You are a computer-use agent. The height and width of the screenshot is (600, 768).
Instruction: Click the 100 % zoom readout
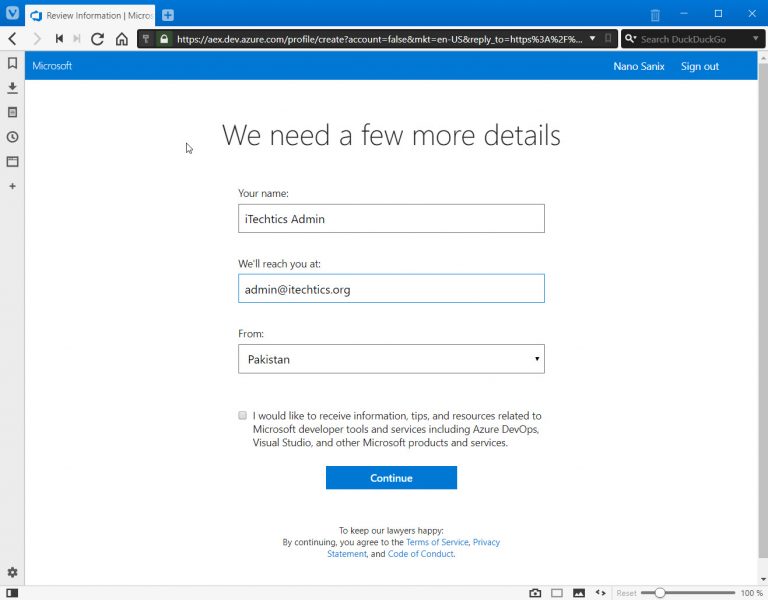click(751, 593)
